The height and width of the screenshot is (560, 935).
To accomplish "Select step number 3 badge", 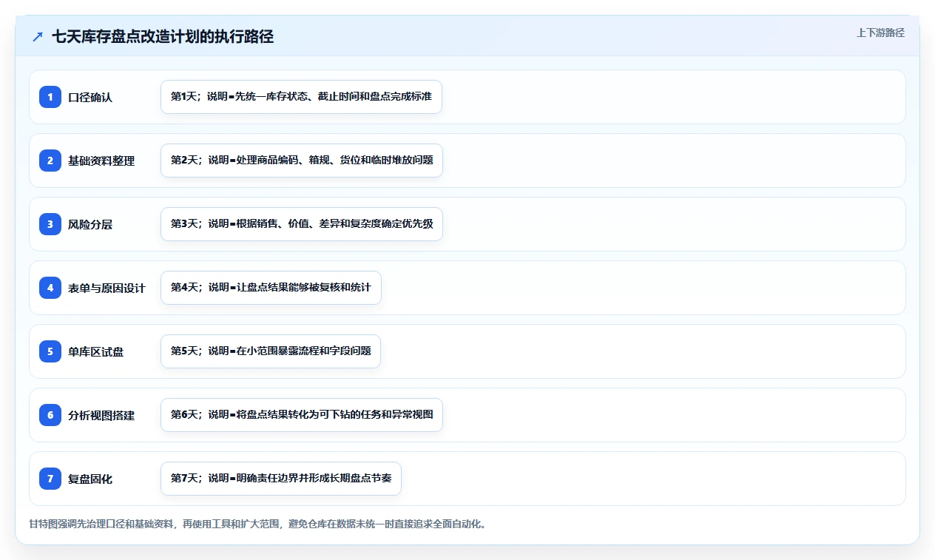I will click(x=50, y=224).
